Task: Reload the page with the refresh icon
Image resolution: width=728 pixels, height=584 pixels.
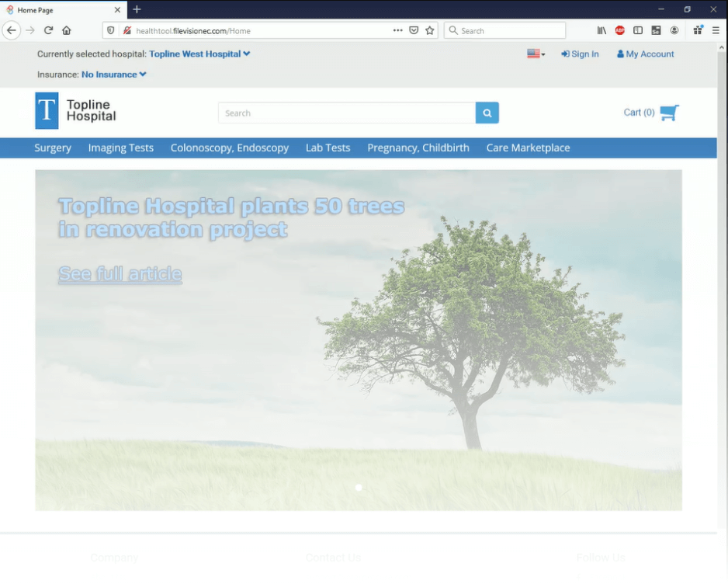Action: click(x=48, y=30)
